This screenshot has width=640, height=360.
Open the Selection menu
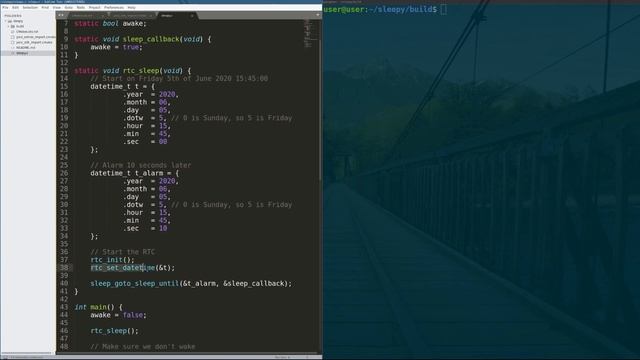(x=30, y=7)
